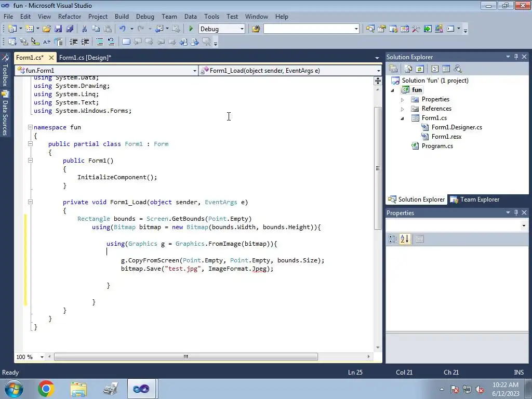Open the Toolbox side panel tab
Screen dimensions: 532x399
(x=5, y=70)
